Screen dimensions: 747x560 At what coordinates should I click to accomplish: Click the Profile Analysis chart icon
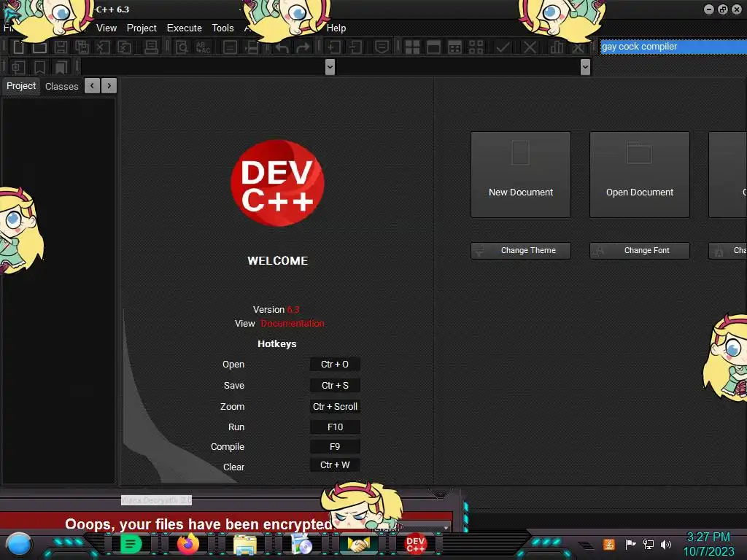pos(557,47)
